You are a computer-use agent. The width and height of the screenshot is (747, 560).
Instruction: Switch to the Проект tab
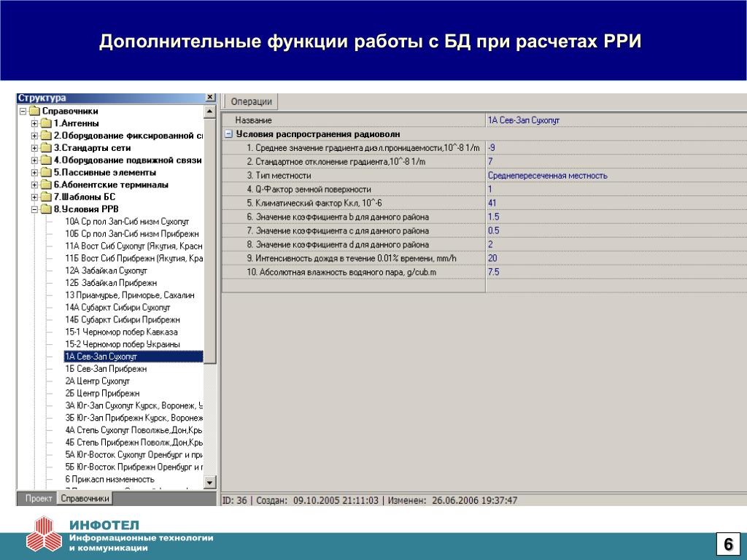point(39,499)
